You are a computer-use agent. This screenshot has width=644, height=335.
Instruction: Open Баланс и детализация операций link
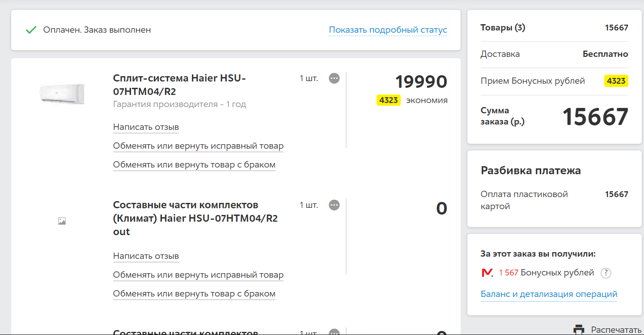[549, 294]
